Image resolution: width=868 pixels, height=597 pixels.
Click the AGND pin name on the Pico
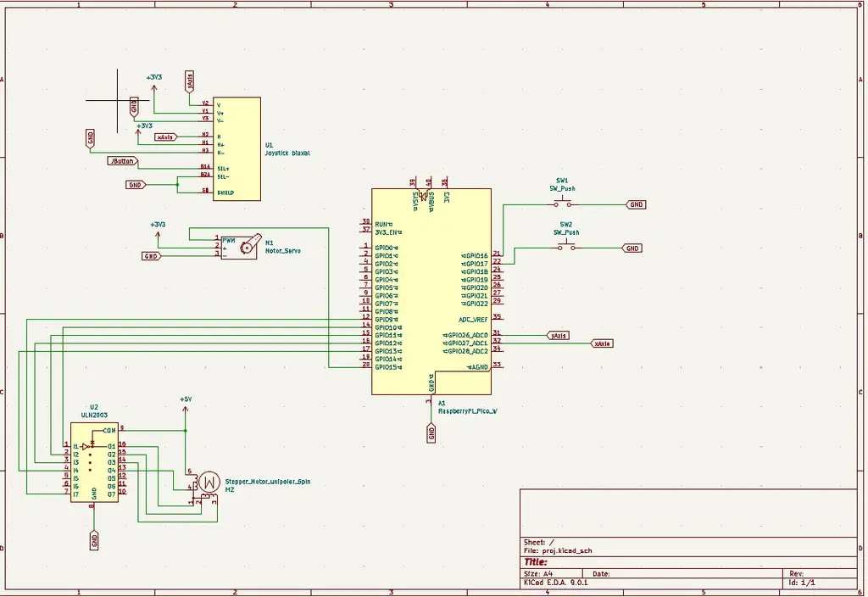point(480,367)
